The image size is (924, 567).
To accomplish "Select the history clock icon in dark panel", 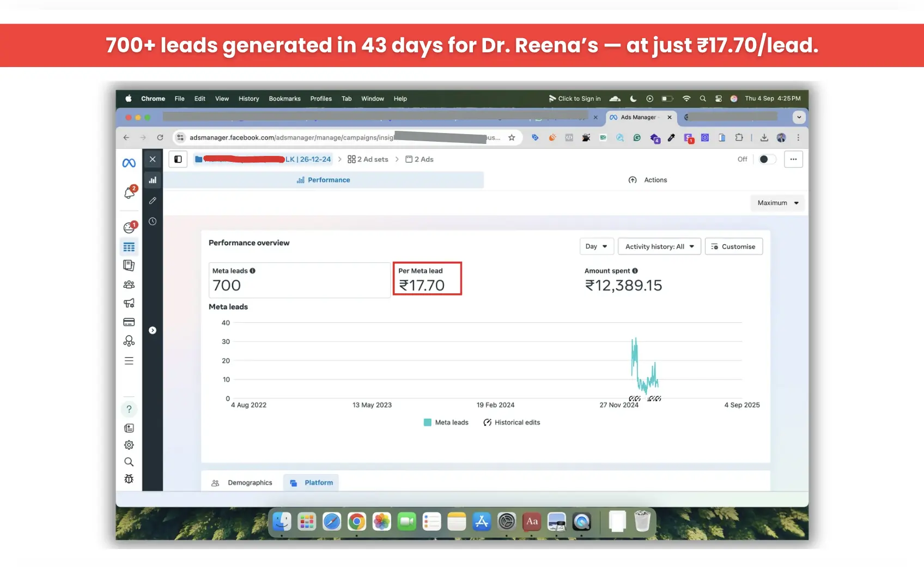I will tap(153, 221).
